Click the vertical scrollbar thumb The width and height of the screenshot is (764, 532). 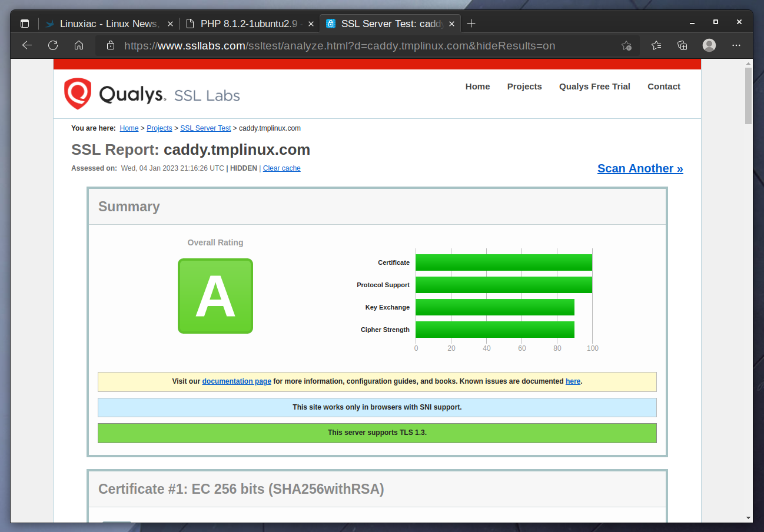[749, 95]
